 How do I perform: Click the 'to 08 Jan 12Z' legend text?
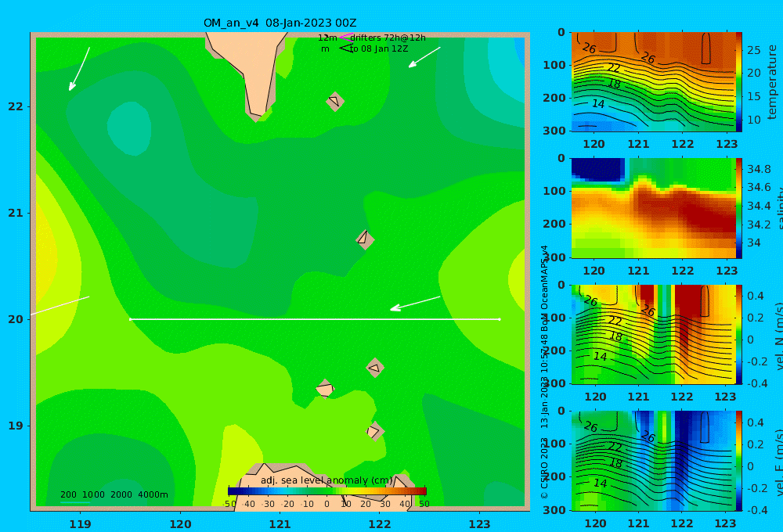tap(379, 49)
